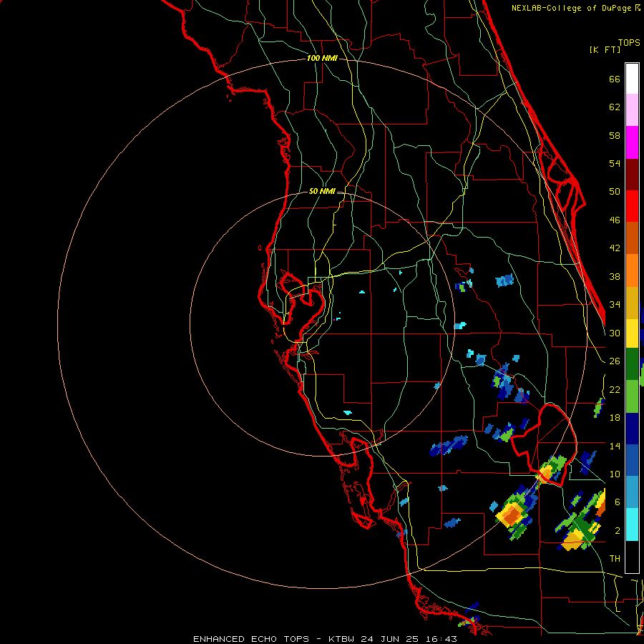Screen dimensions: 644x644
Task: Click the 'NEXLAB-College of DuPage' credit text
Action: point(572,8)
